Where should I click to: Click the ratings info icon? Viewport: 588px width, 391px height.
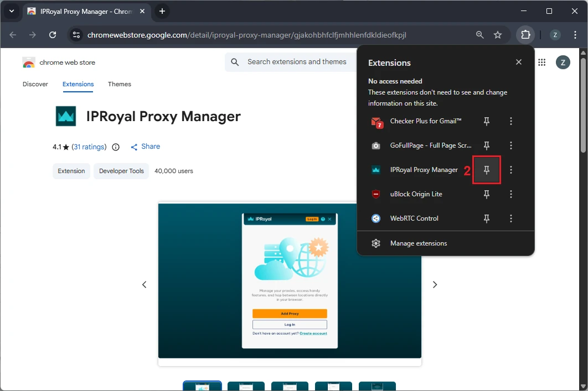tap(116, 147)
